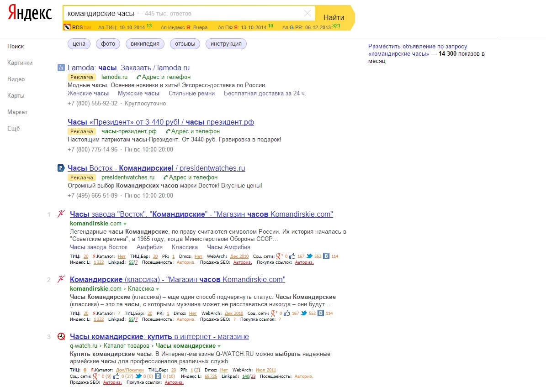This screenshot has width=546, height=392.
Task: Open Ап ПФ Я: 13-10-2014 entry
Action: point(245,27)
